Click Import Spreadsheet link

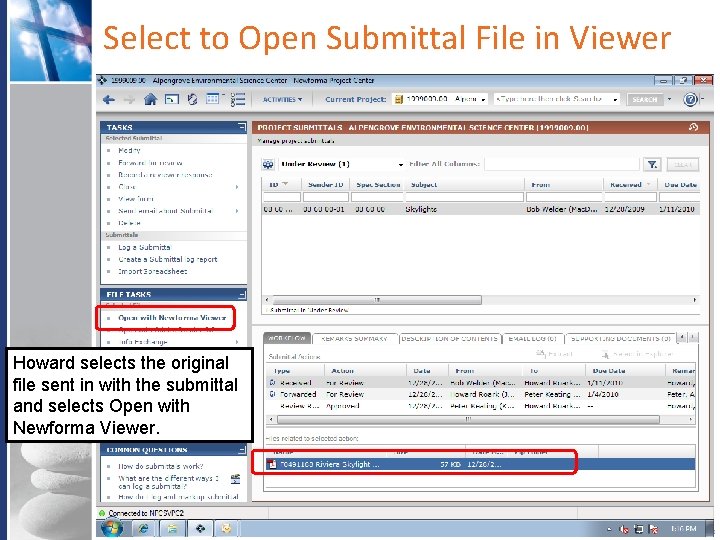(x=152, y=271)
